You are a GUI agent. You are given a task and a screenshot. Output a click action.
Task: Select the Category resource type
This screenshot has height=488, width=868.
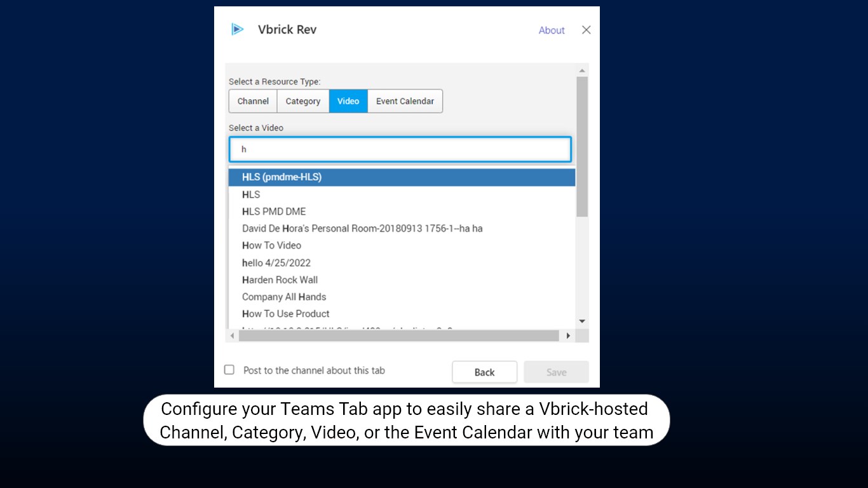[303, 101]
